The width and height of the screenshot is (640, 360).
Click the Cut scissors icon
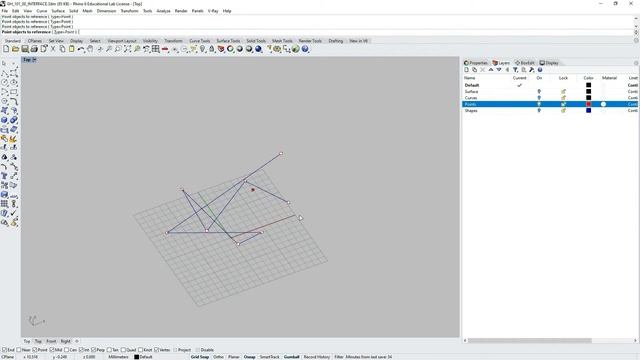pyautogui.click(x=53, y=49)
